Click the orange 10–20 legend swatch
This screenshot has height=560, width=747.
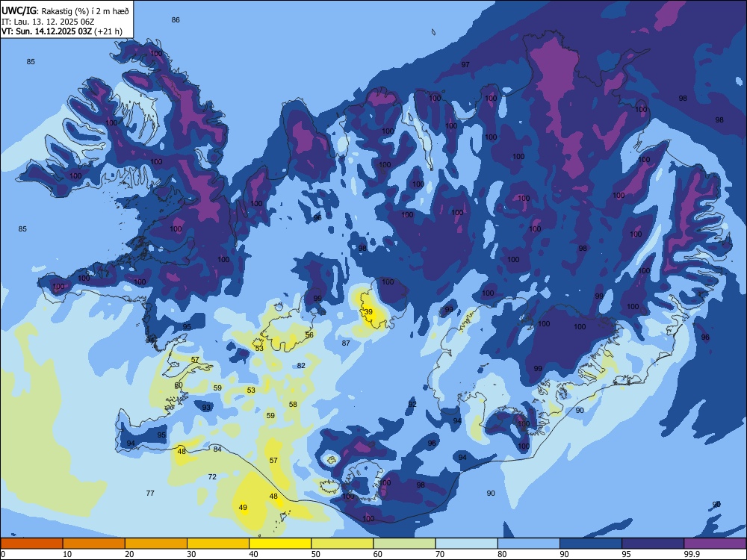tap(94, 544)
